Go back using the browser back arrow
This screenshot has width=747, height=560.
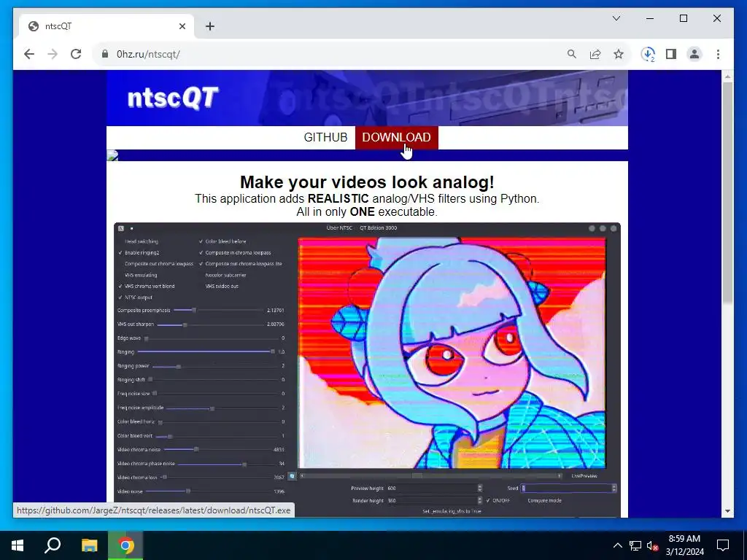click(29, 54)
